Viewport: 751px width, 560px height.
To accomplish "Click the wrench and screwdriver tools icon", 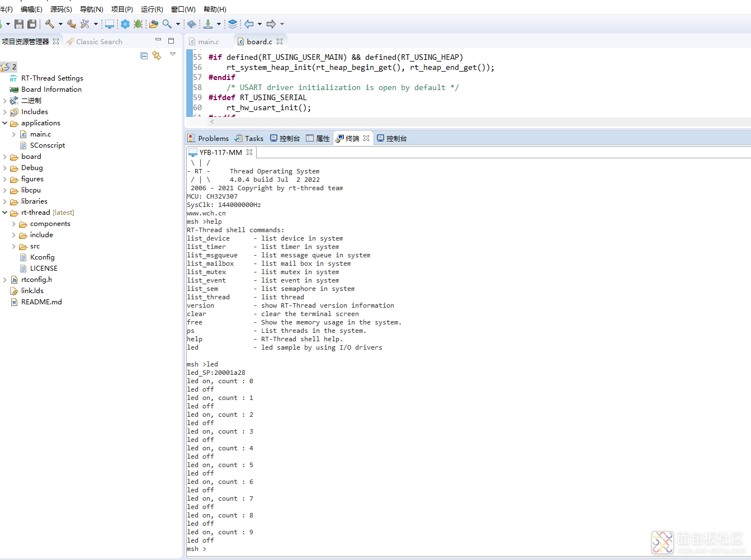I will (85, 24).
